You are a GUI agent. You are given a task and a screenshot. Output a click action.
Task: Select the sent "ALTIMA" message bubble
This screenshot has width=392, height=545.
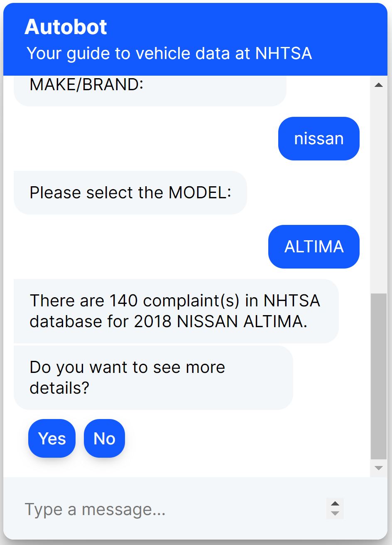coord(314,247)
